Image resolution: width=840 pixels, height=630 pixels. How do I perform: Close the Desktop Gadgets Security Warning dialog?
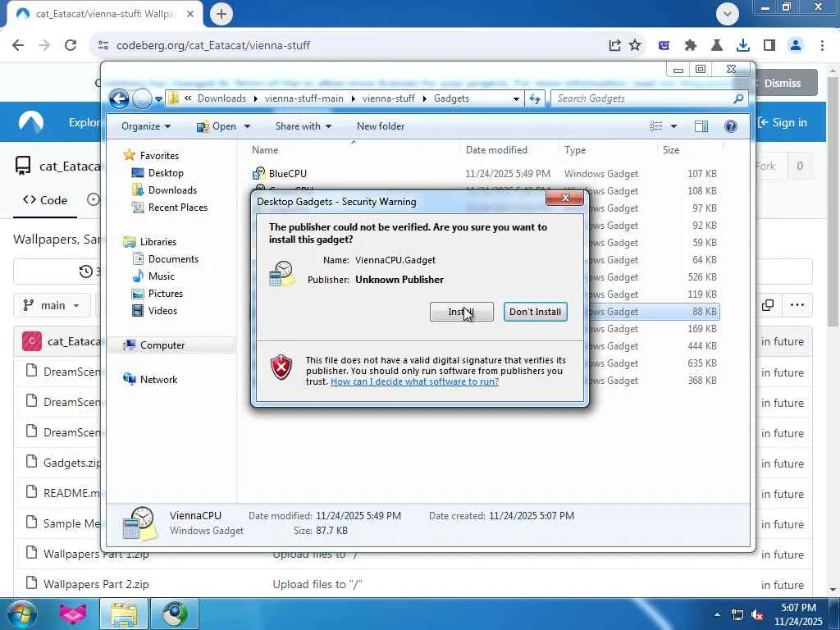pyautogui.click(x=564, y=199)
